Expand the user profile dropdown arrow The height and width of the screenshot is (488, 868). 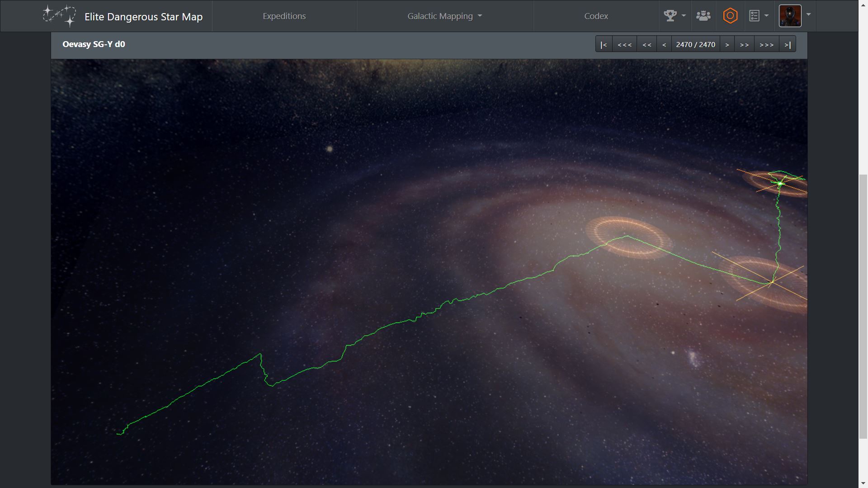click(808, 15)
